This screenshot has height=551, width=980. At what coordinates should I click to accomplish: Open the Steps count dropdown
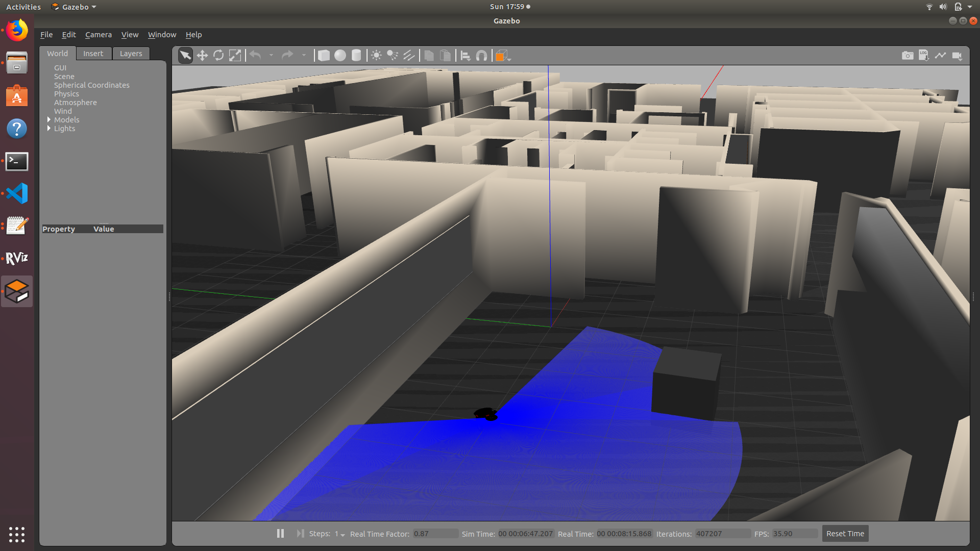pyautogui.click(x=340, y=534)
